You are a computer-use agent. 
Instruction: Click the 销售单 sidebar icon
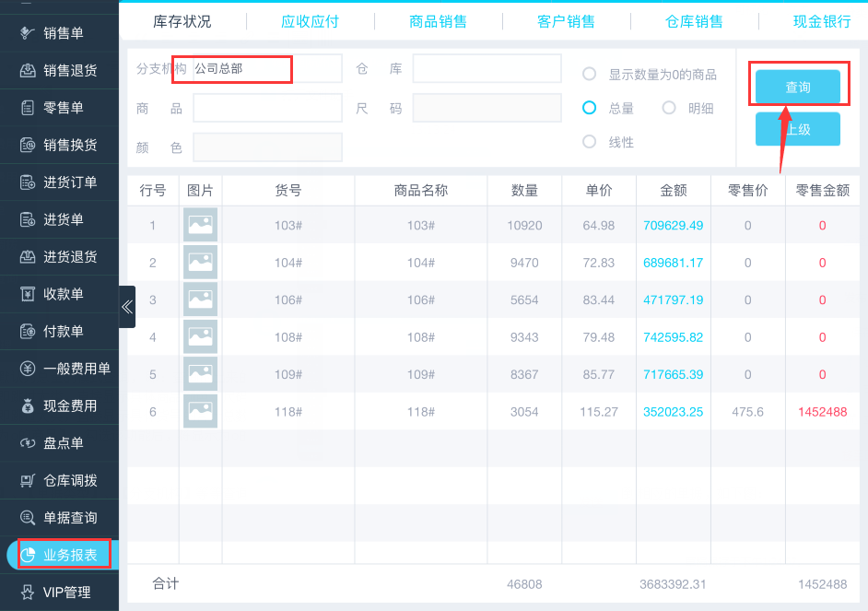tap(28, 33)
